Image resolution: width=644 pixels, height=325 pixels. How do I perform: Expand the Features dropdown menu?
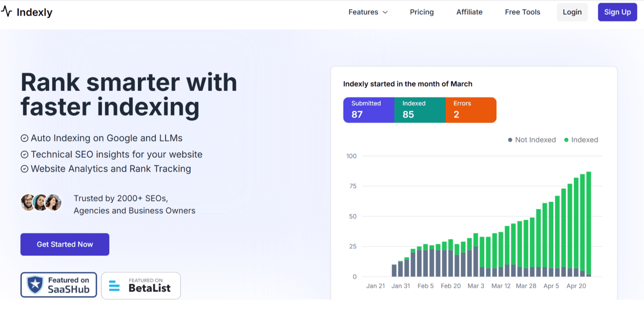point(363,12)
